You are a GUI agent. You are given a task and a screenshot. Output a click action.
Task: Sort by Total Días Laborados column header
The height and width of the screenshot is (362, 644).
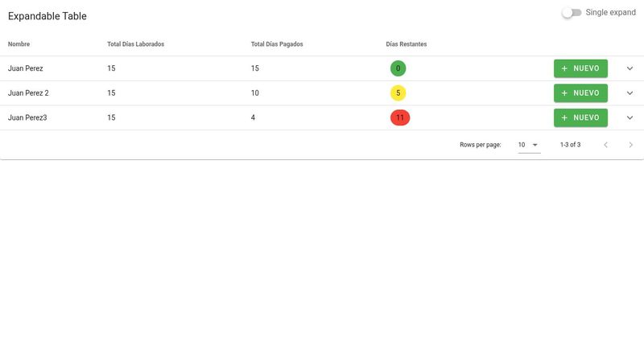tap(135, 44)
